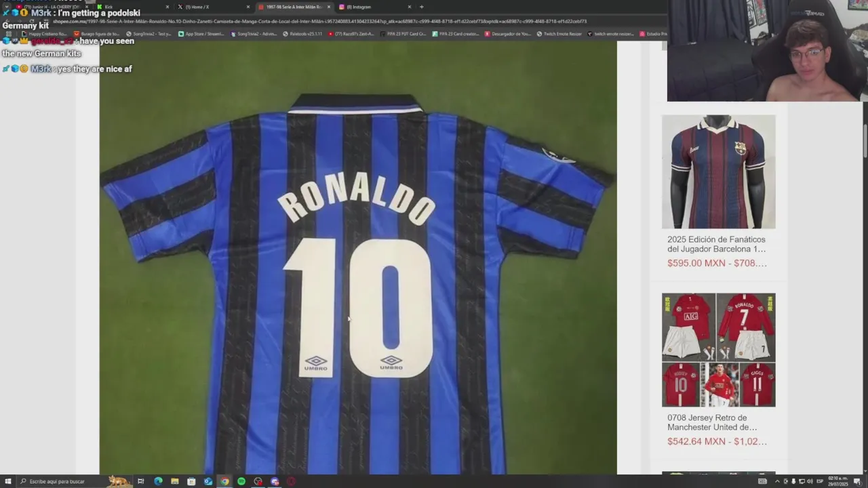Open the Happy Cristiano Ronaldo bookmark
The height and width of the screenshot is (488, 868).
coord(45,33)
